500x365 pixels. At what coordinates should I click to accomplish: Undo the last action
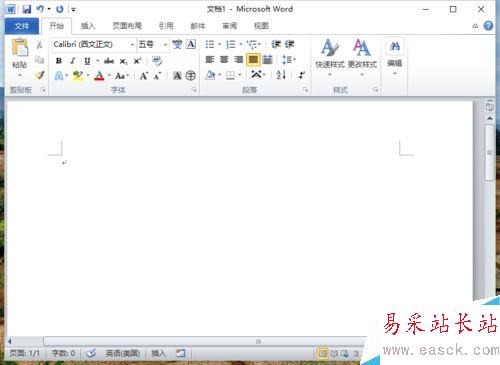click(x=40, y=9)
